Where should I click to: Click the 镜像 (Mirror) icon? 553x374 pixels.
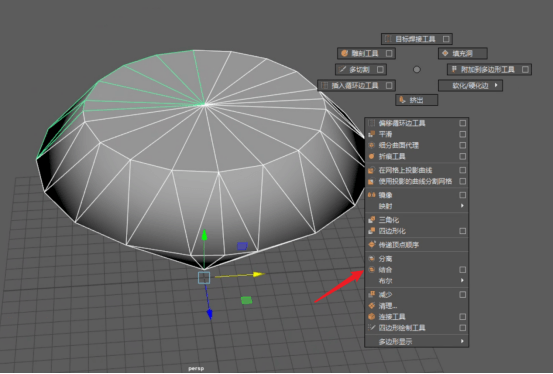pyautogui.click(x=371, y=195)
